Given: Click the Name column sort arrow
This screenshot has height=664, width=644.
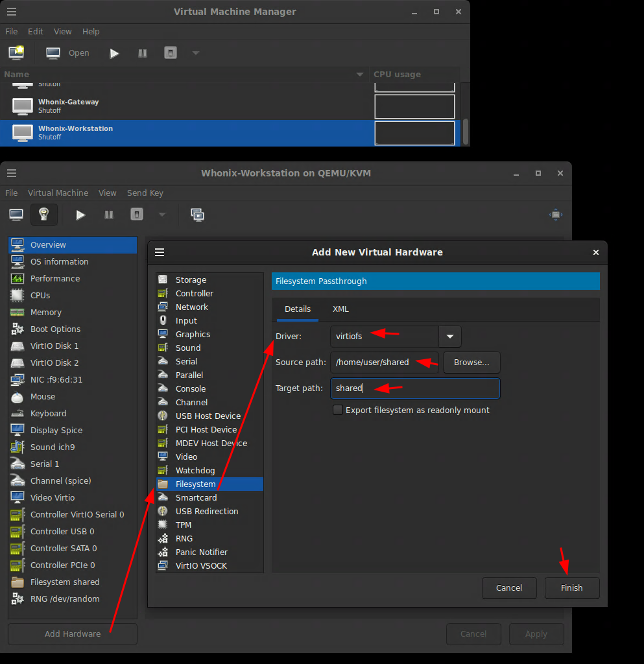Looking at the screenshot, I should [360, 75].
